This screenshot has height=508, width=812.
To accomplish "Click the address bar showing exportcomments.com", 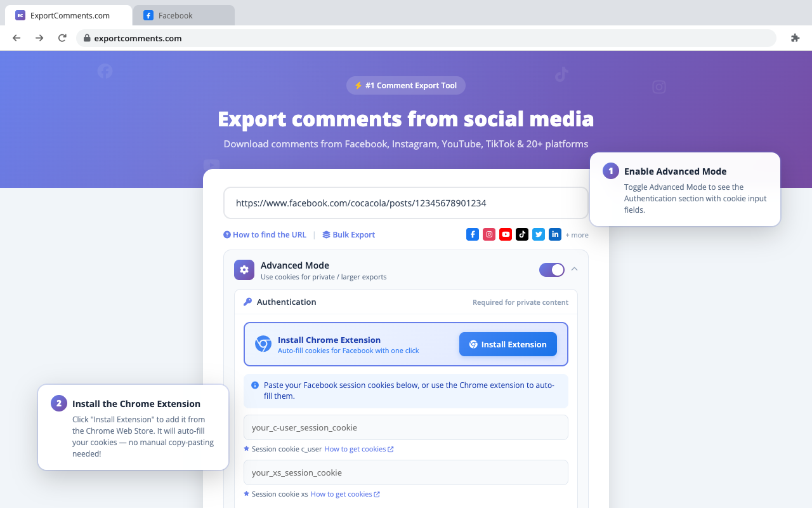I will (x=426, y=38).
